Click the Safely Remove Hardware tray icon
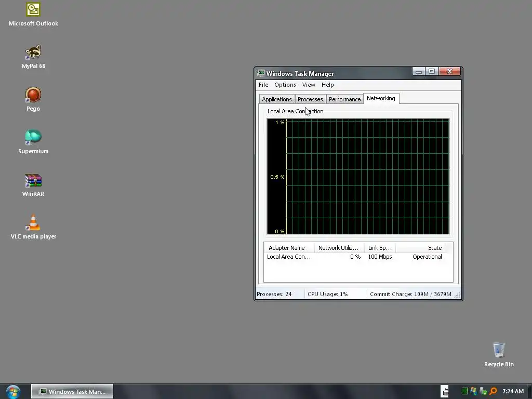The width and height of the screenshot is (532, 399). [484, 391]
